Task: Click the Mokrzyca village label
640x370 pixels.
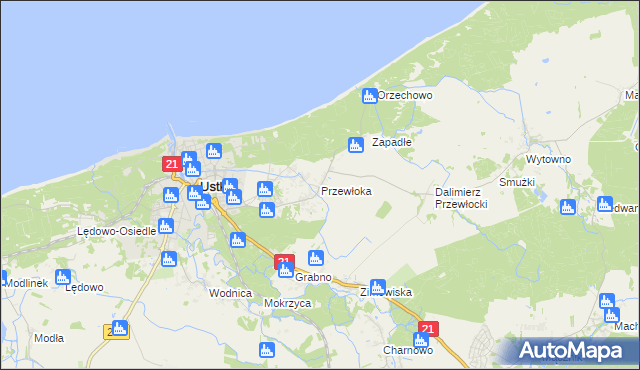Action: (287, 304)
